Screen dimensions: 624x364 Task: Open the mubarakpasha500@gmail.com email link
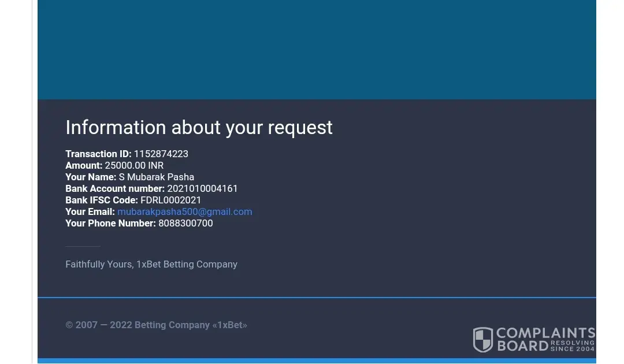coord(185,211)
